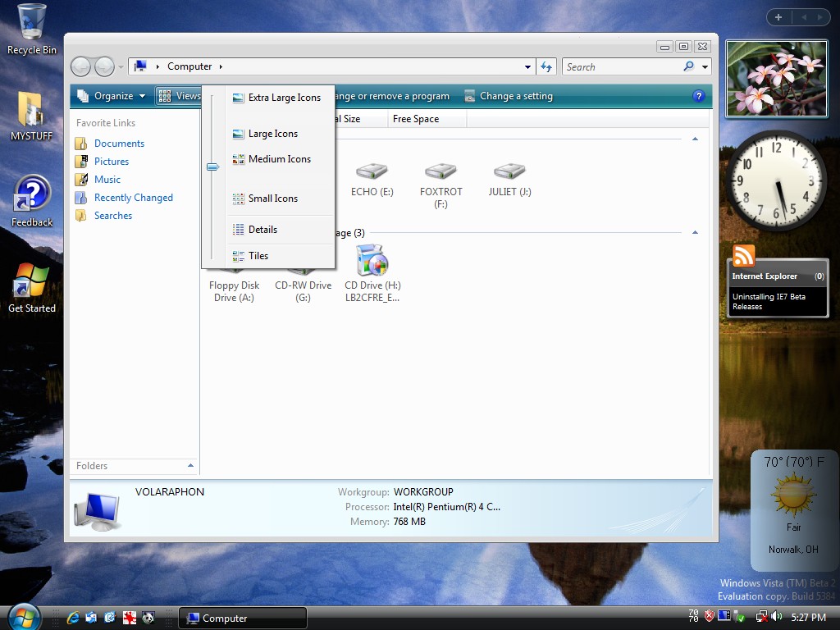840x630 pixels.
Task: Click the RSS feed gadget icon
Action: pyautogui.click(x=743, y=256)
